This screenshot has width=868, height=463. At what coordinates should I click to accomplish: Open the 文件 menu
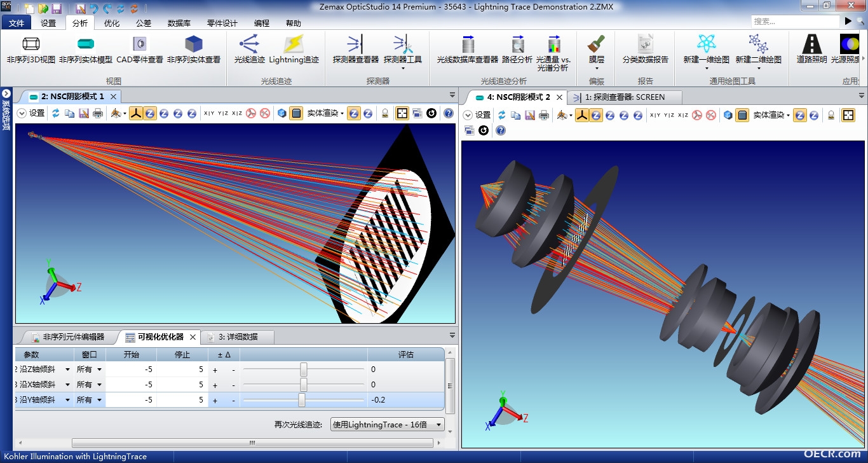(17, 23)
